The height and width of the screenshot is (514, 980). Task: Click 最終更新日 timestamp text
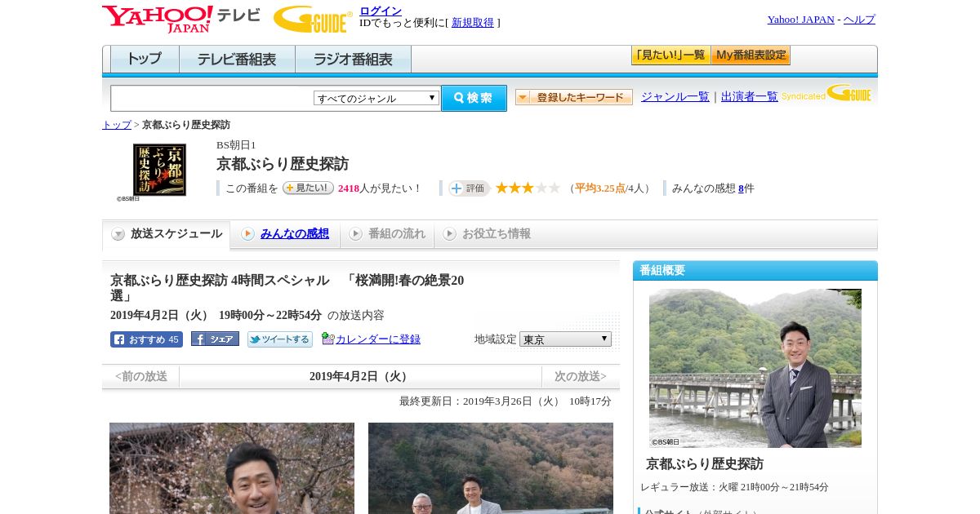(x=506, y=401)
